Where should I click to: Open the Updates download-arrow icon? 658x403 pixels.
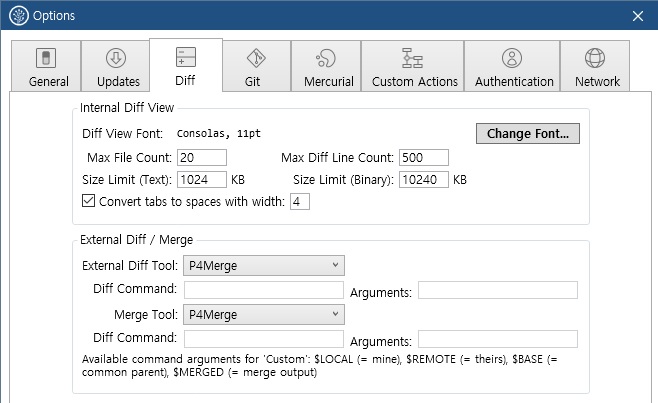click(116, 58)
